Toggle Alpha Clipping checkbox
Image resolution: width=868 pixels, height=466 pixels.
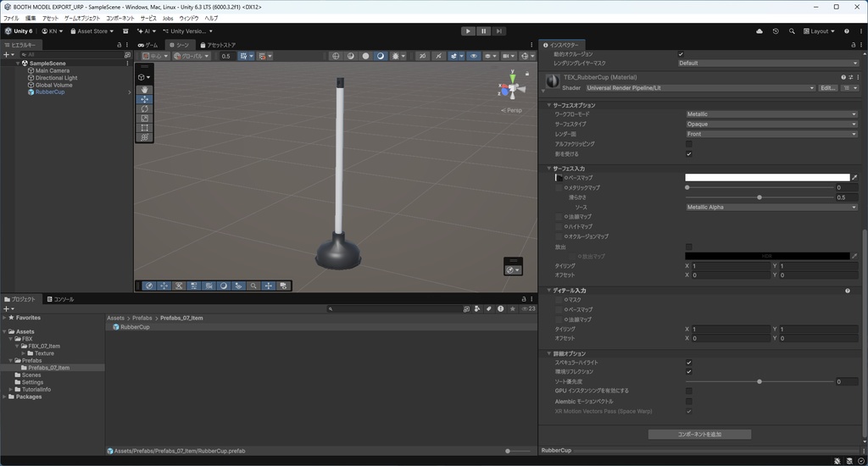[x=688, y=144]
